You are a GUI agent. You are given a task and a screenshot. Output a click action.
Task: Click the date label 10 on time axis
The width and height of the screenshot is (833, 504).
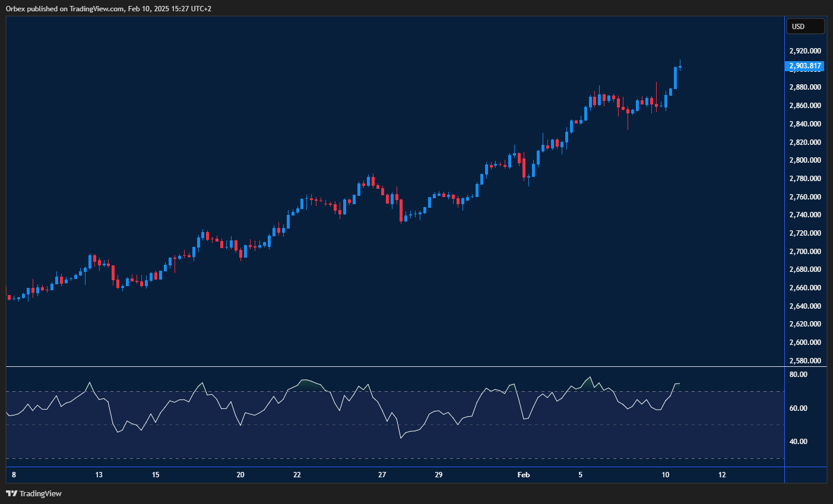tap(664, 474)
